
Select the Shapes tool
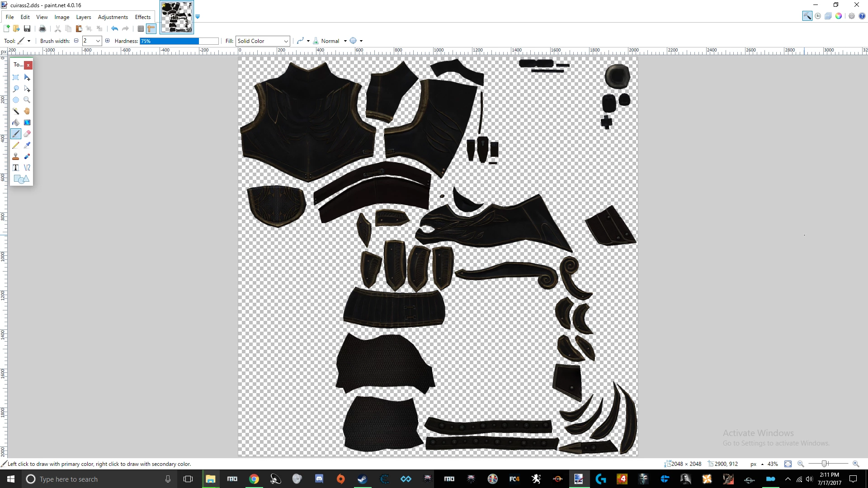[21, 179]
